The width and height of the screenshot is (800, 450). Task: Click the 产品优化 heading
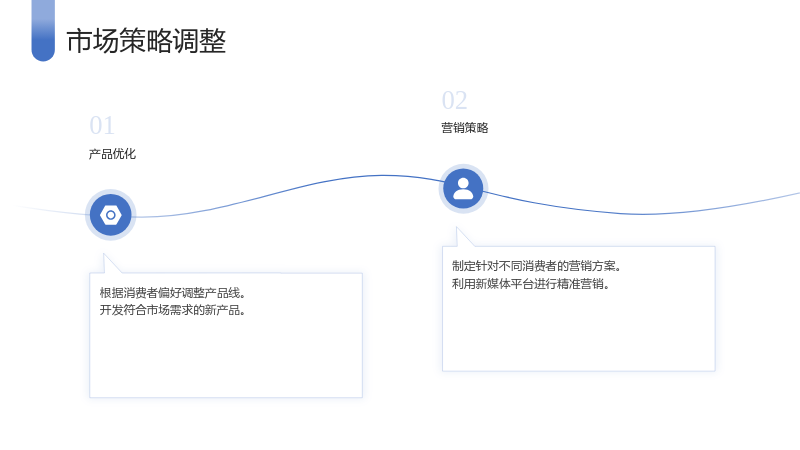112,154
